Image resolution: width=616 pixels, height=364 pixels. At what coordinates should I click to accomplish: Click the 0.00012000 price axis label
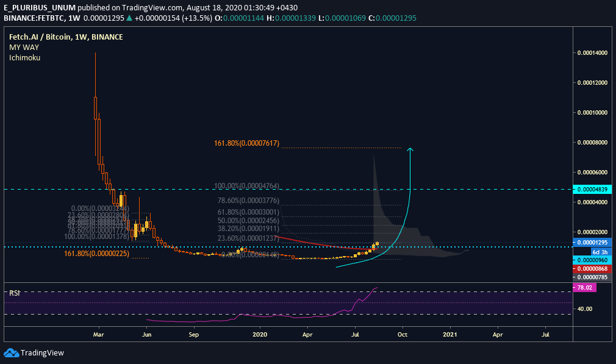(592, 83)
